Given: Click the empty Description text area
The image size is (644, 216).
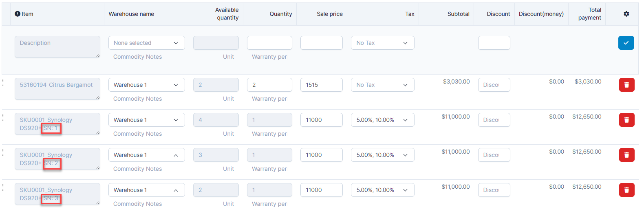Looking at the screenshot, I should (57, 47).
